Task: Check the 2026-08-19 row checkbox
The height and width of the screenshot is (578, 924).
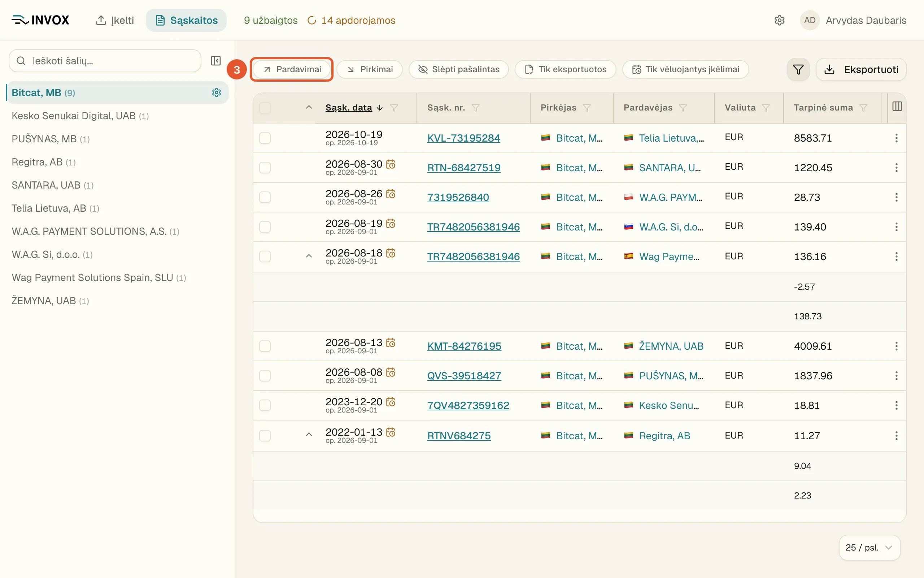Action: click(x=265, y=227)
